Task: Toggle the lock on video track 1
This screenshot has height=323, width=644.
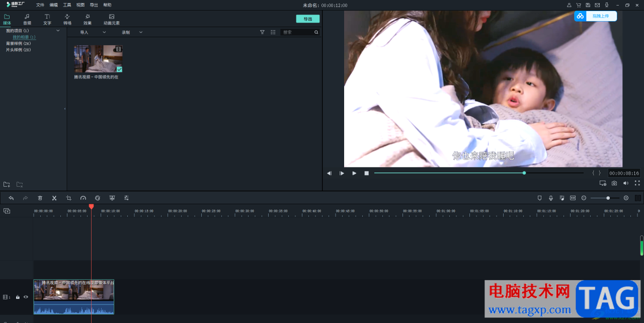Action: tap(18, 297)
